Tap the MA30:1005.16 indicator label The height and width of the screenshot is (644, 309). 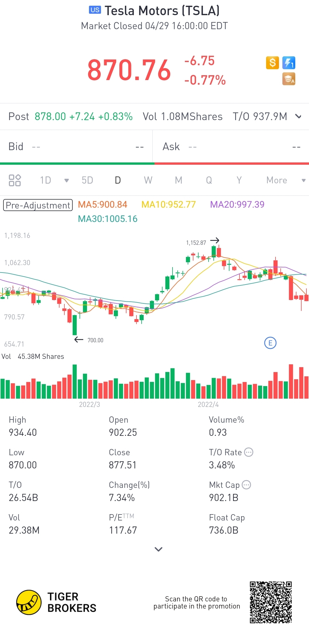(108, 219)
